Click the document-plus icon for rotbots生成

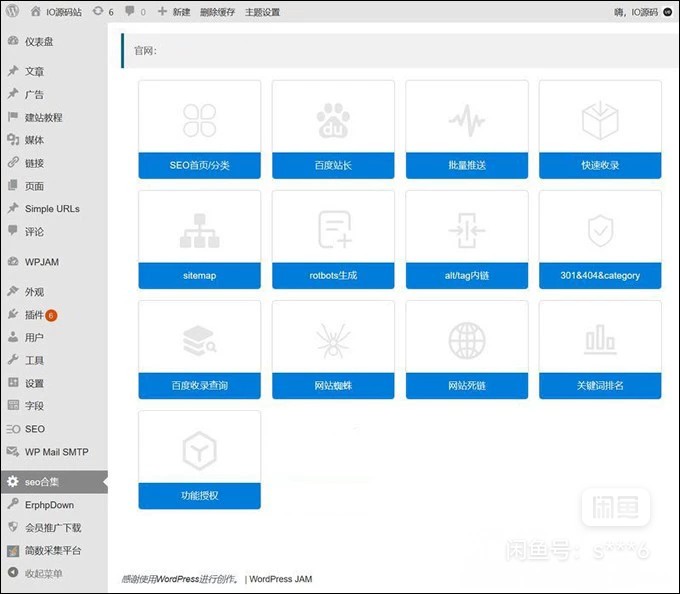[x=334, y=229]
